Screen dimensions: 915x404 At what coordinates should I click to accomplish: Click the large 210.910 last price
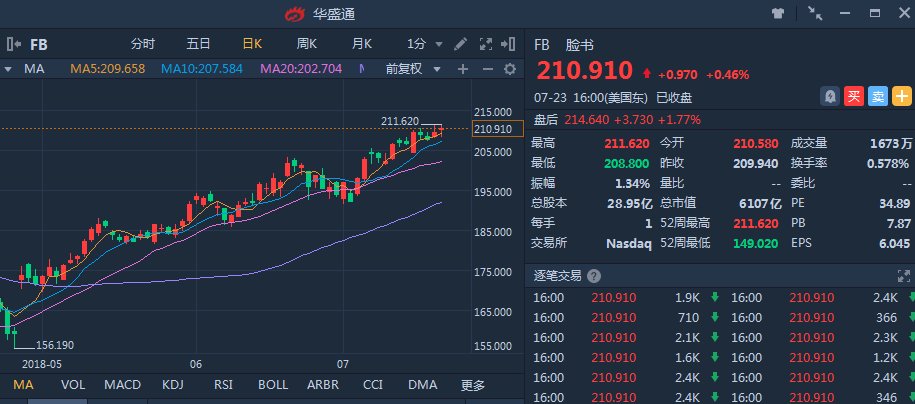585,71
